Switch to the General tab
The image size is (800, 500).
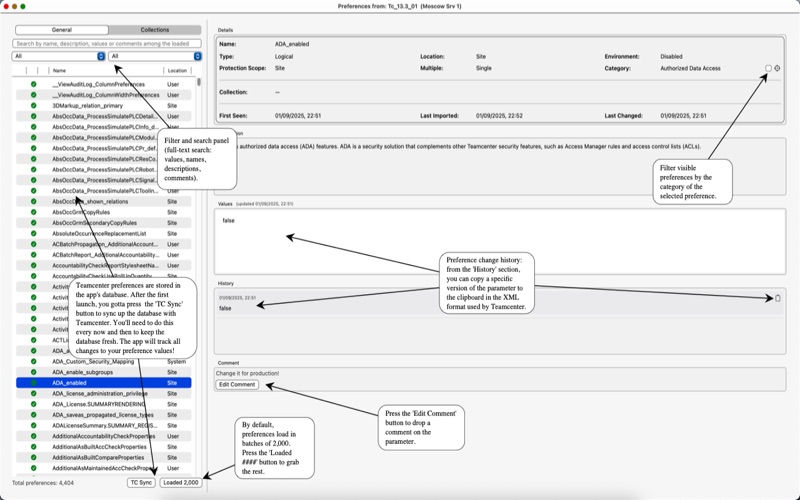pyautogui.click(x=62, y=30)
